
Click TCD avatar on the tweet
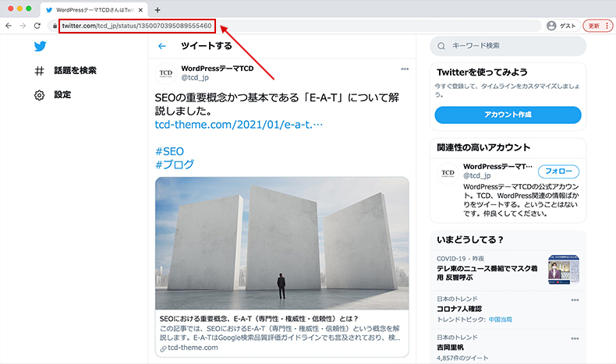point(166,73)
